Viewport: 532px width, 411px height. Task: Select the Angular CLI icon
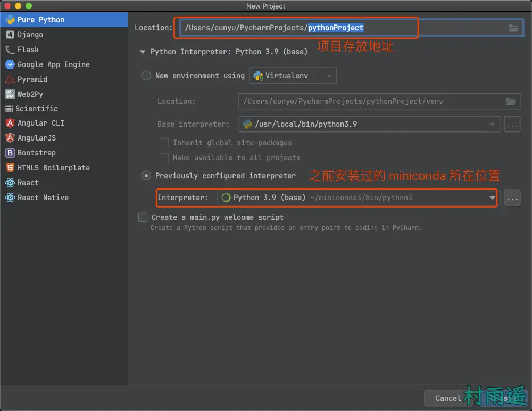(x=10, y=123)
